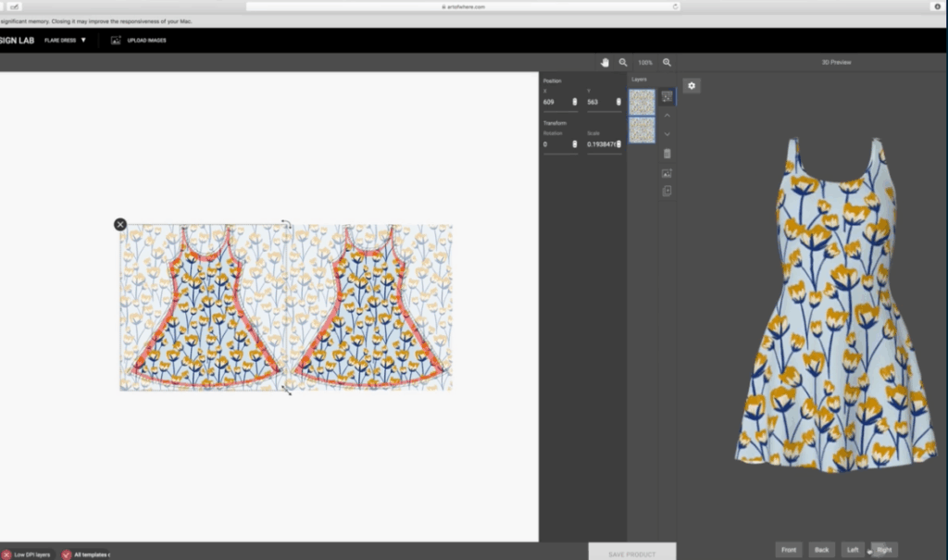Select the top layer thumbnail
Screen dimensions: 948x560
coord(642,102)
